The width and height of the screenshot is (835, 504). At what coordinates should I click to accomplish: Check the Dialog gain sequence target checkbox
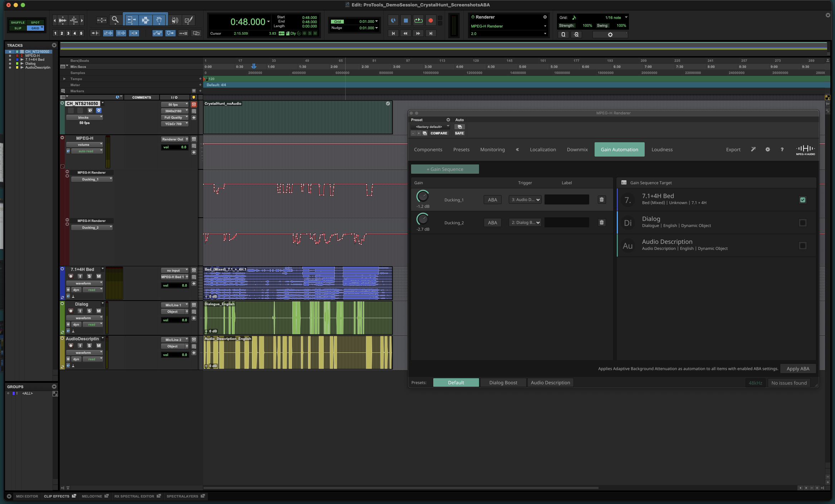(x=803, y=223)
